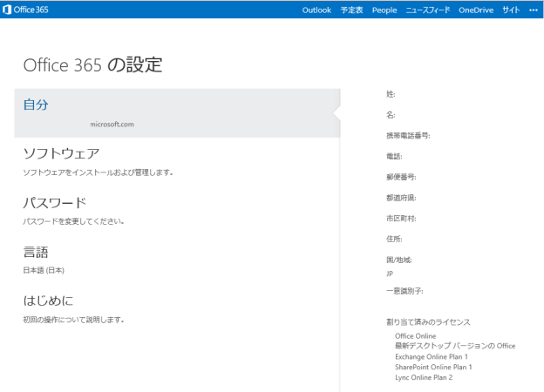Show more apps via the ellipsis icon

pos(534,10)
